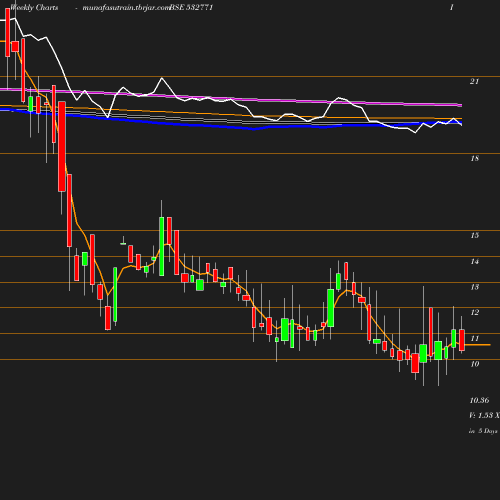Image resolution: width=500 pixels, height=500 pixels.
Task: Select the 13 price axis label
Action: [x=475, y=287]
